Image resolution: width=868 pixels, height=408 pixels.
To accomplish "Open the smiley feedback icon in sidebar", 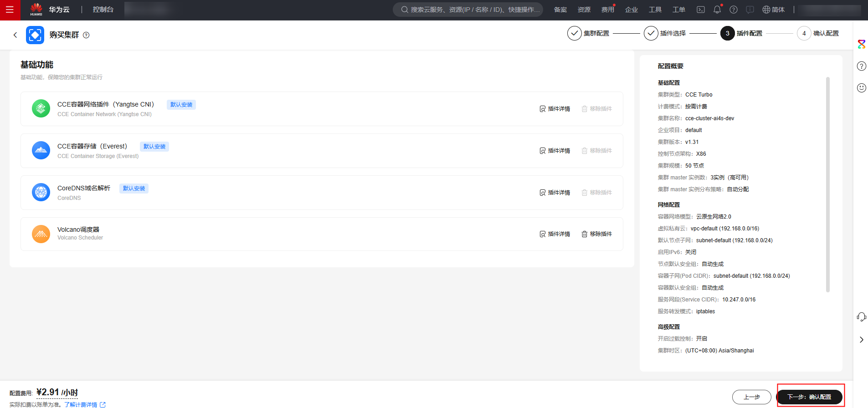I will (861, 88).
